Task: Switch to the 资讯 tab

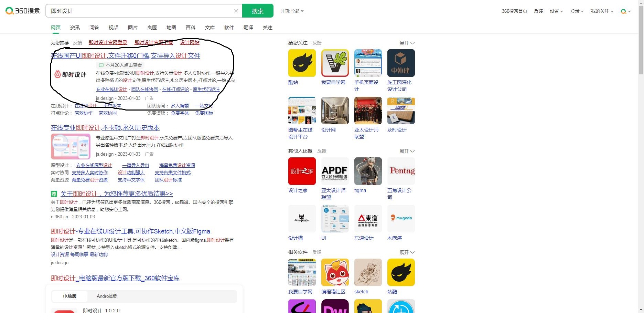Action: [75, 28]
